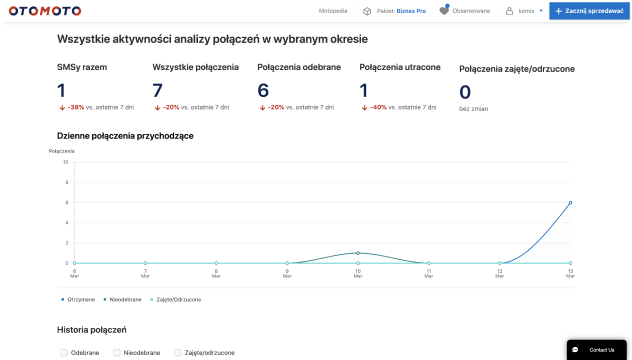
Task: Toggle the Nieodebrane legend series
Action: click(123, 300)
